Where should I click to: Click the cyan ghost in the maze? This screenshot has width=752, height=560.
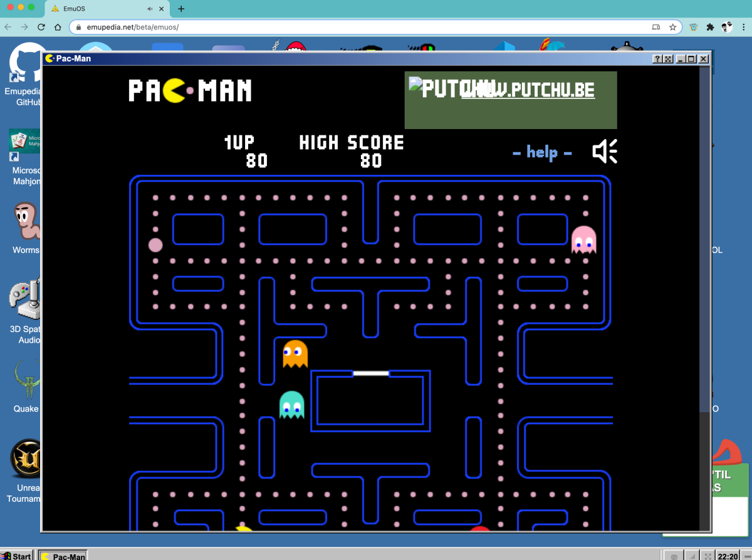(291, 405)
